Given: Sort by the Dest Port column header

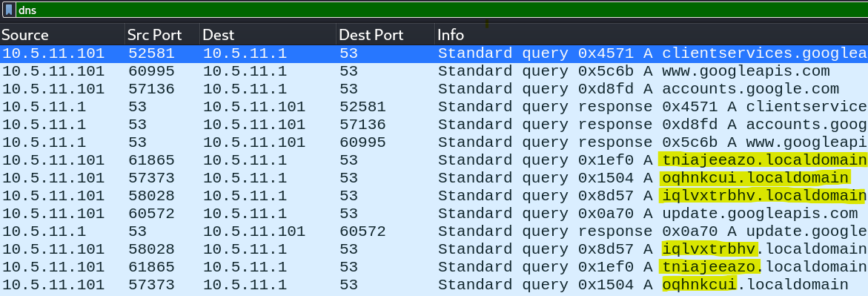Looking at the screenshot, I should pyautogui.click(x=385, y=35).
